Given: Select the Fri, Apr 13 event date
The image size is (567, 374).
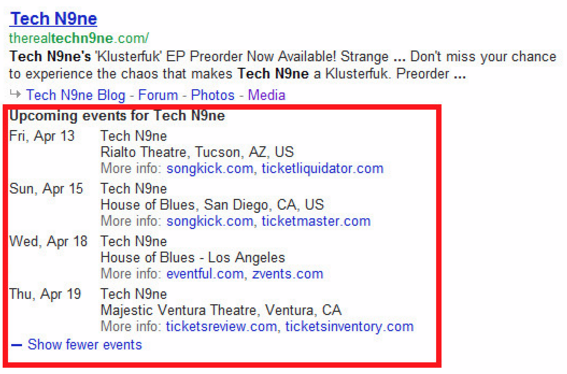Looking at the screenshot, I should (42, 136).
